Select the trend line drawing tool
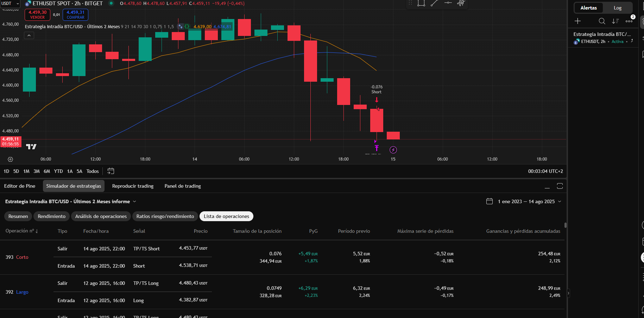This screenshot has height=318, width=644. click(434, 3)
